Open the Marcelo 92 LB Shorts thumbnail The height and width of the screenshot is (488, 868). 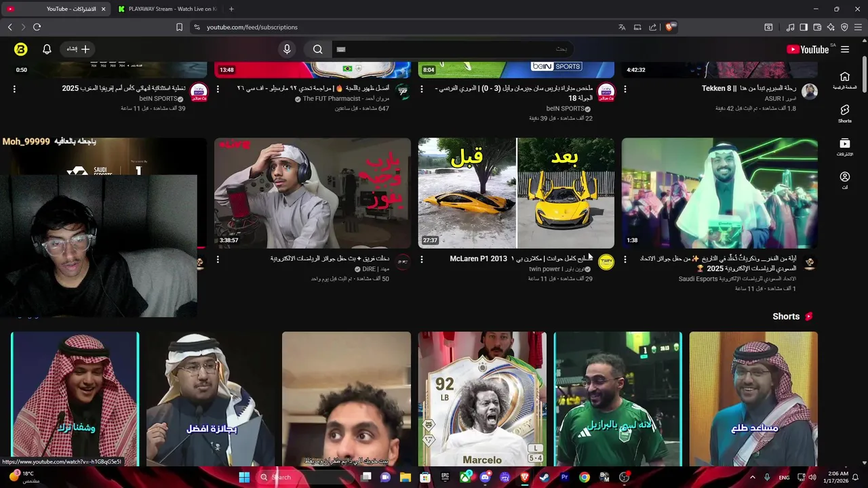click(482, 399)
